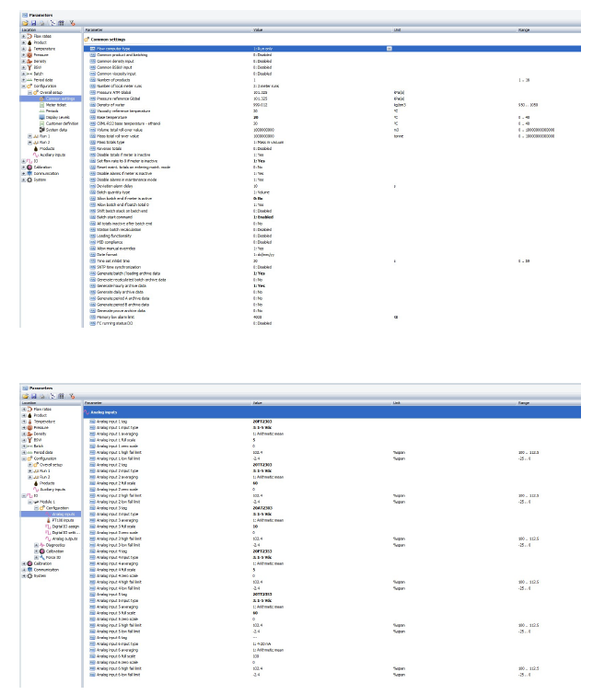The width and height of the screenshot is (616, 695).
Task: Select the Analog input 1 tag row
Action: [332, 422]
